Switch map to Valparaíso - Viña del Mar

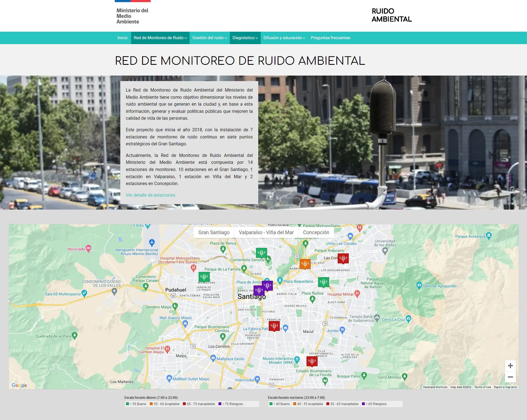[x=266, y=232]
